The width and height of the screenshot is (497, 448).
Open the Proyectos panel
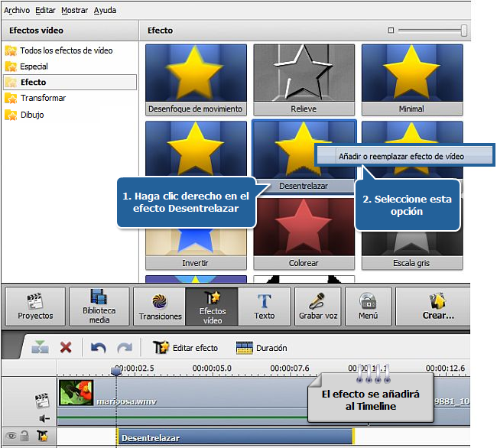[x=34, y=306]
